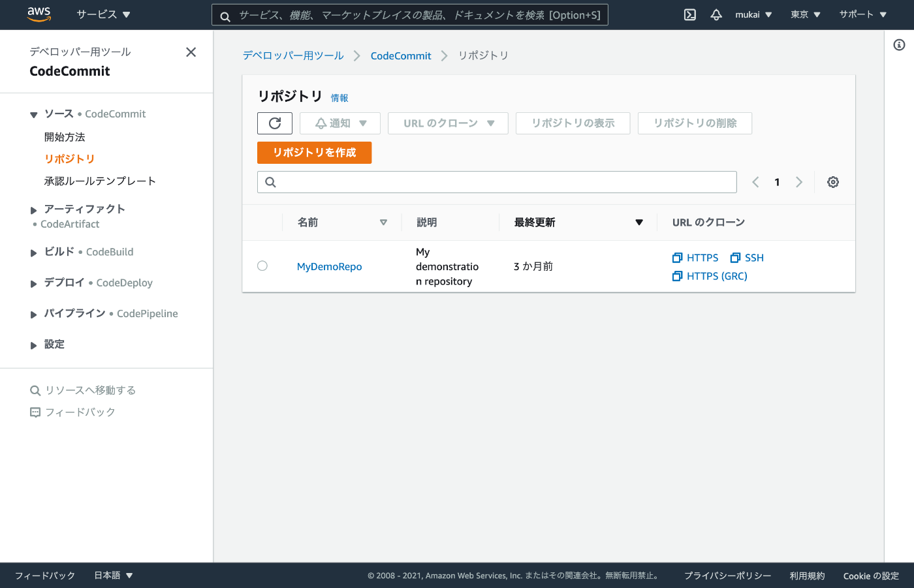Click the page number 1 indicator

777,182
